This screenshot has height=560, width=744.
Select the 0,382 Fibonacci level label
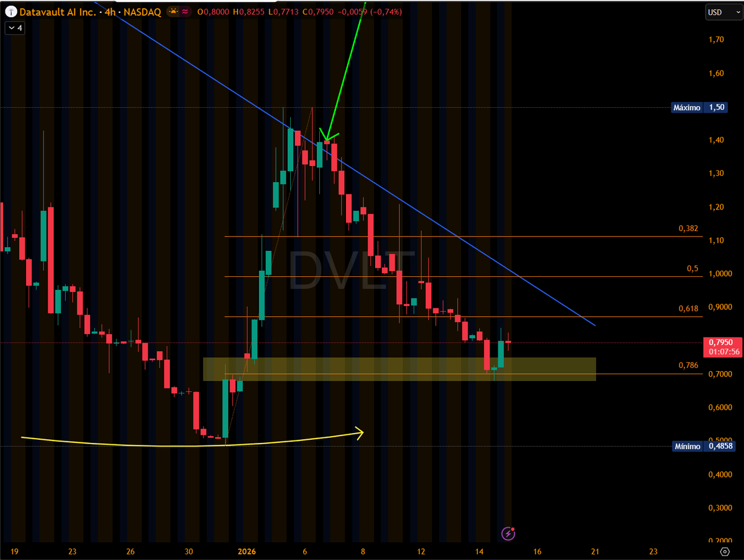coord(688,229)
